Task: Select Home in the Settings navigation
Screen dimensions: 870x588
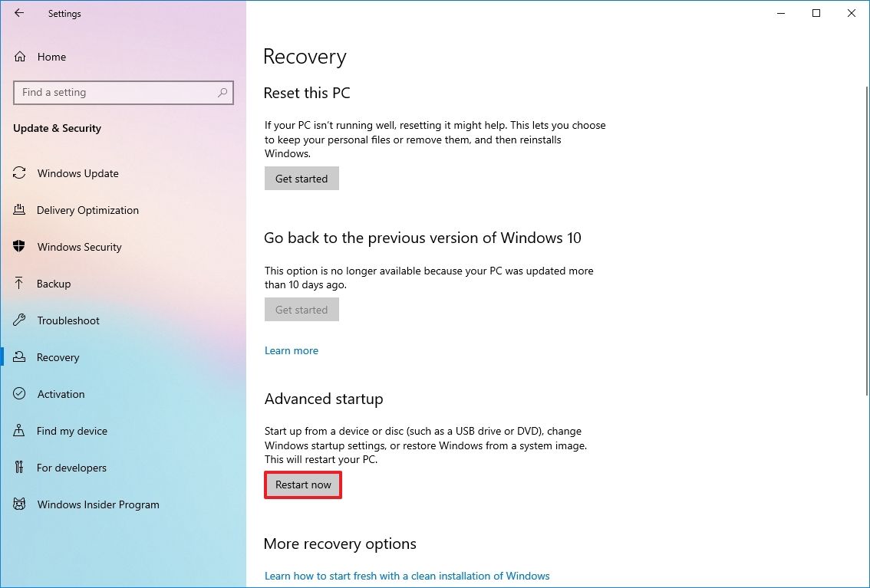Action: coord(51,57)
